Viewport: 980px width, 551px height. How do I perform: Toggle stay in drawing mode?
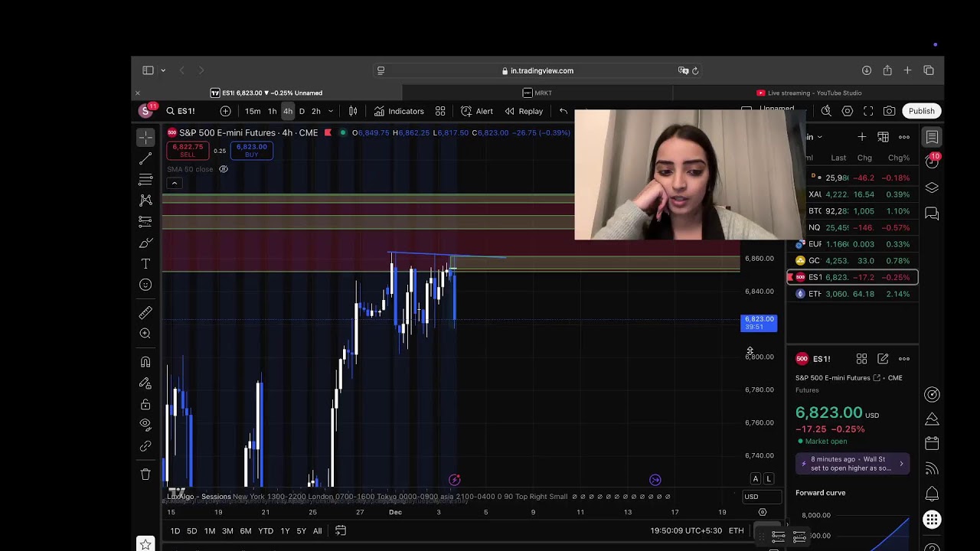(x=145, y=383)
